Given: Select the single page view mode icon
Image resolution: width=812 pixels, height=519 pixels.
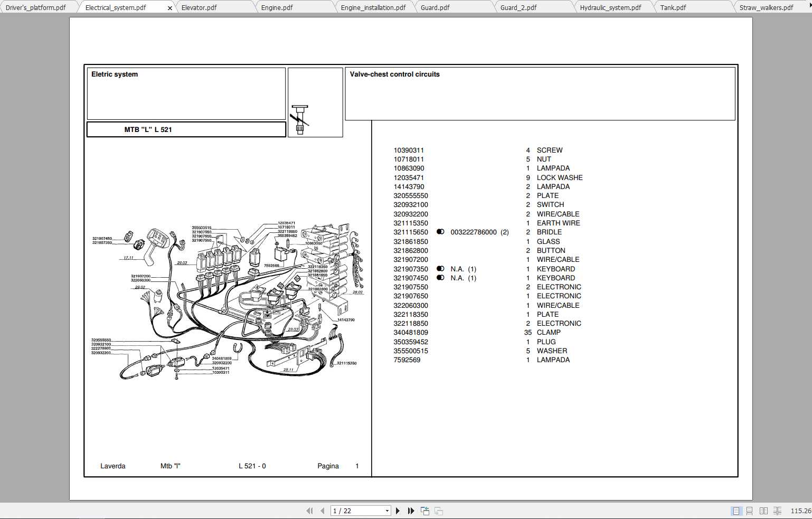Looking at the screenshot, I should pyautogui.click(x=735, y=511).
